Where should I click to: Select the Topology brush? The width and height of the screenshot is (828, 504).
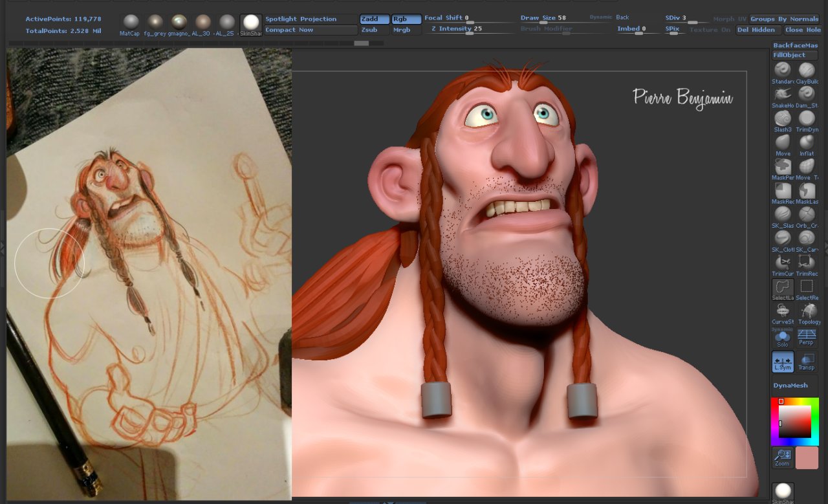click(x=807, y=313)
